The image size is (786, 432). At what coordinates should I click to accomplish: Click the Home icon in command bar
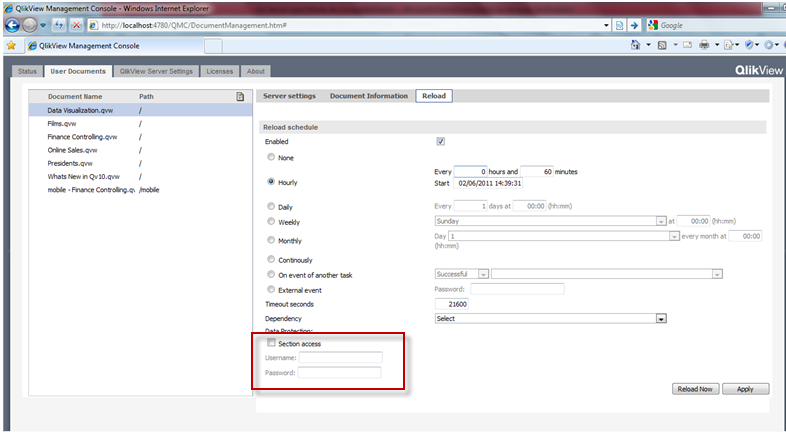635,45
